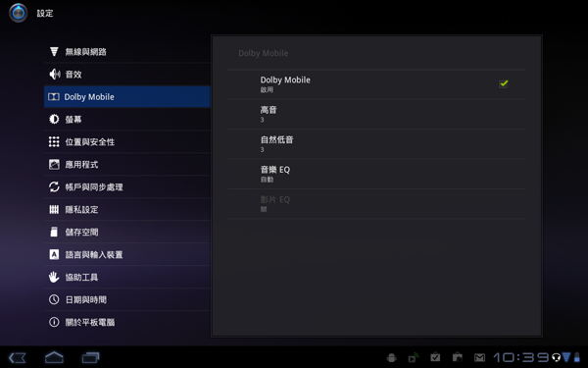Tap the 協助工具 hand icon
The height and width of the screenshot is (368, 588).
(54, 277)
